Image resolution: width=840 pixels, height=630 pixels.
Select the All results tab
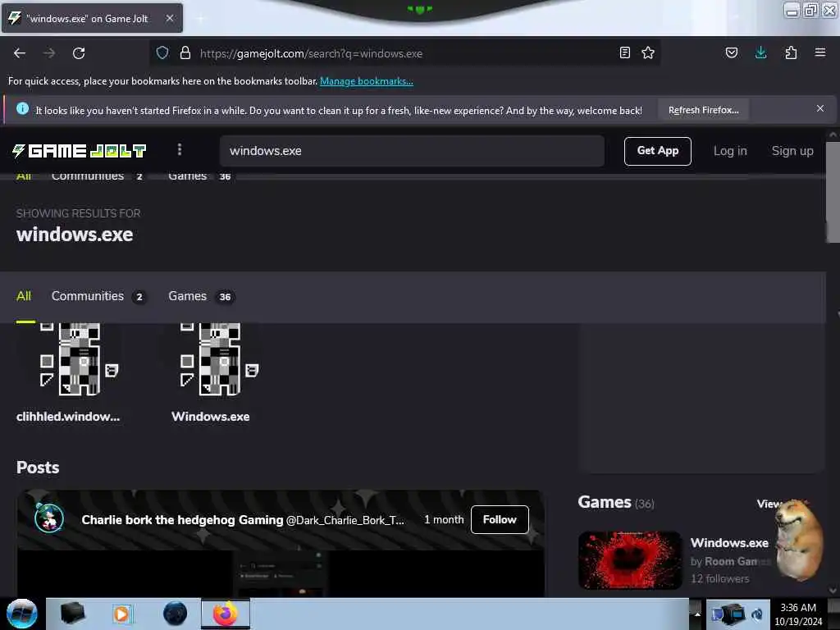[24, 296]
